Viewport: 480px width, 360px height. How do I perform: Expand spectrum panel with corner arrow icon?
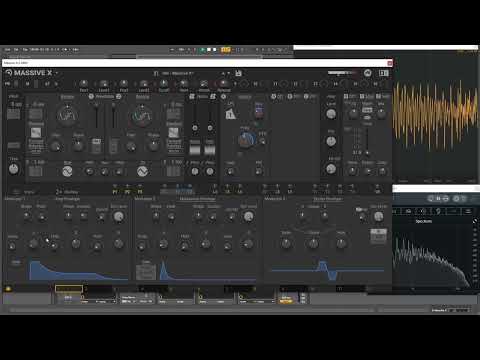[x=475, y=221]
